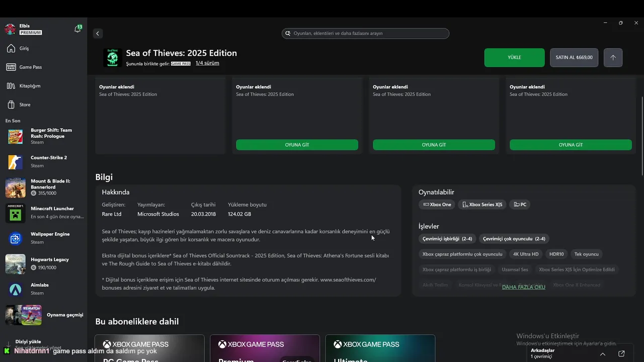This screenshot has width=644, height=362.
Task: Open Counter-Strike 2 game icon in sidebar
Action: point(15,162)
